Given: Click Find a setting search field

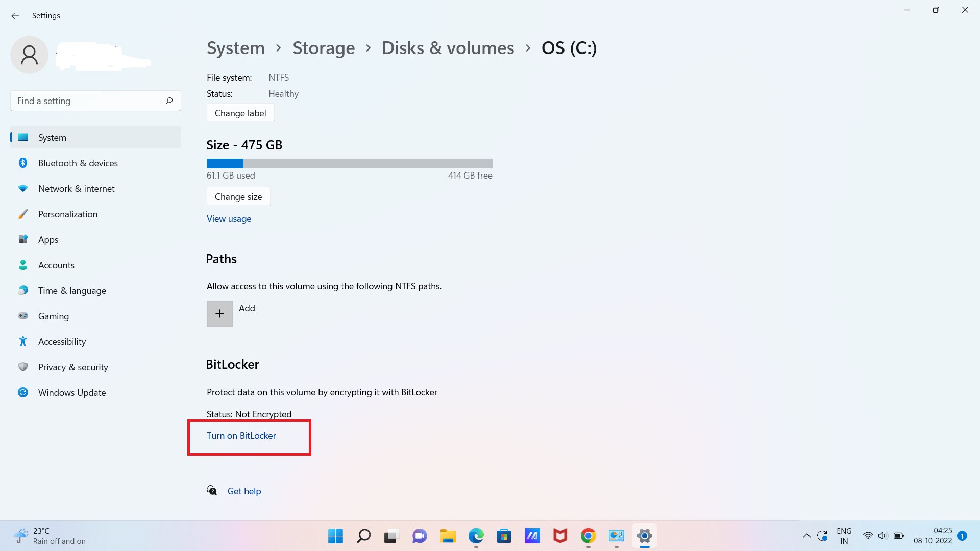Looking at the screenshot, I should click(95, 101).
